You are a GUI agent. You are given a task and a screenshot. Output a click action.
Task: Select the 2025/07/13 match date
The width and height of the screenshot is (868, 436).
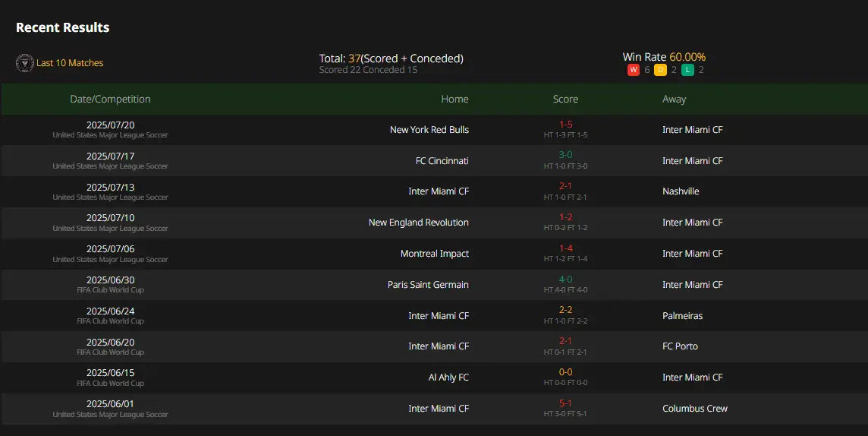click(110, 188)
